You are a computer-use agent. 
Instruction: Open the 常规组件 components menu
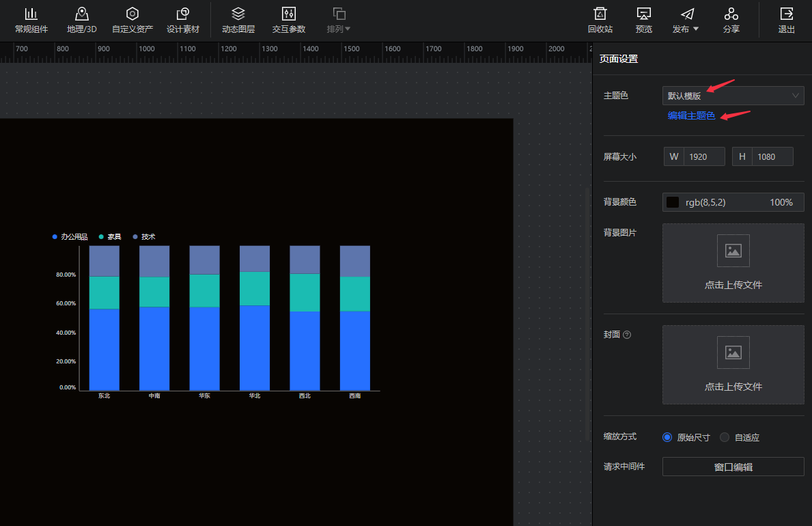pos(31,20)
